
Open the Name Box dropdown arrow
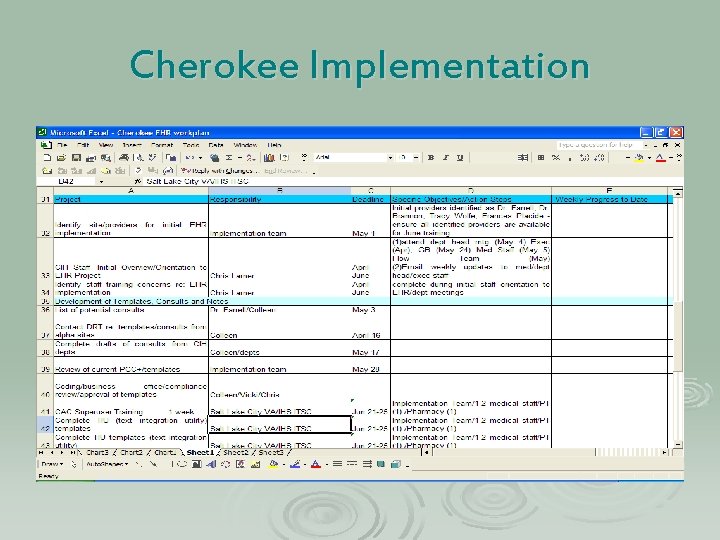coord(101,181)
